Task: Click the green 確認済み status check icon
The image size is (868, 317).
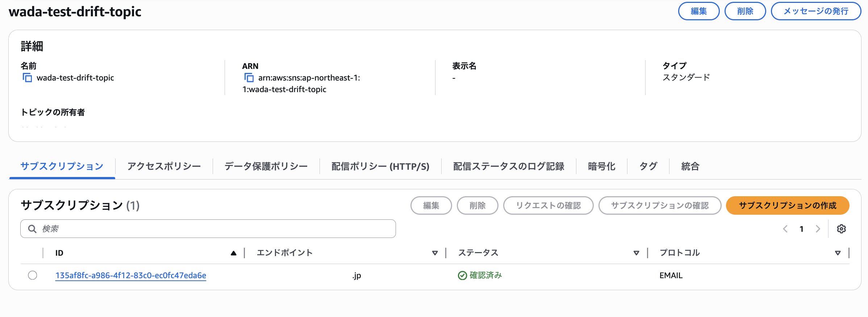Action: pyautogui.click(x=462, y=276)
